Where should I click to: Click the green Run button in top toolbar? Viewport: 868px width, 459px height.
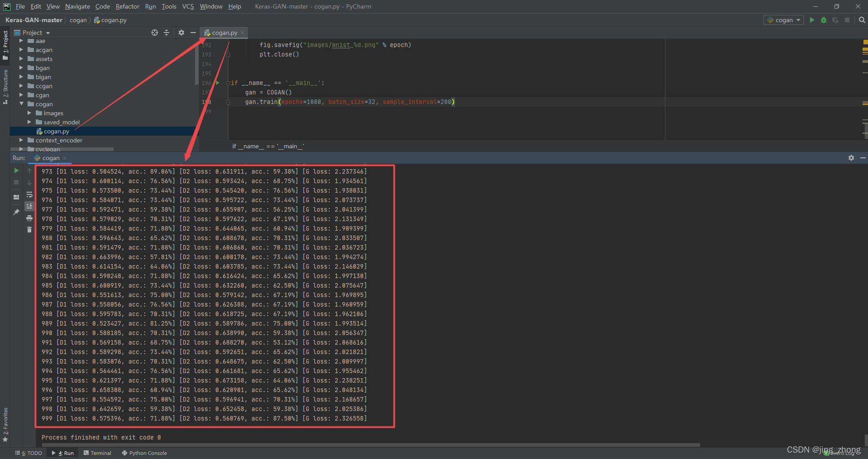pos(812,20)
